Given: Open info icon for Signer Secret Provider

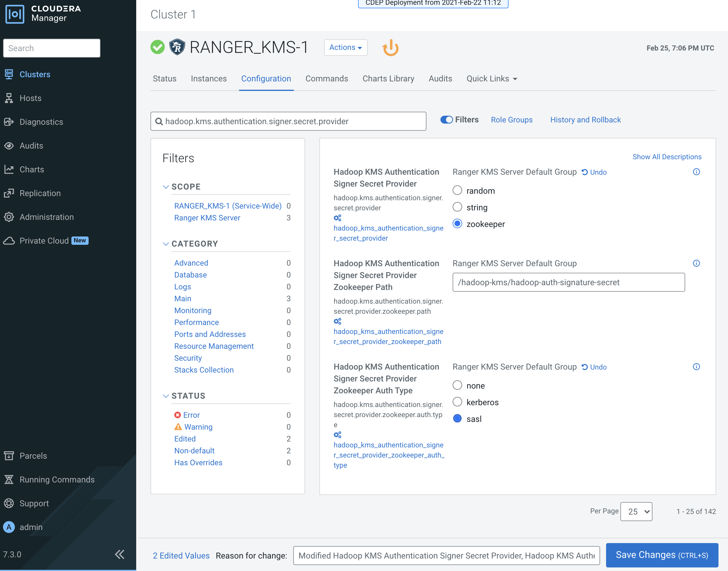Looking at the screenshot, I should click(x=696, y=172).
